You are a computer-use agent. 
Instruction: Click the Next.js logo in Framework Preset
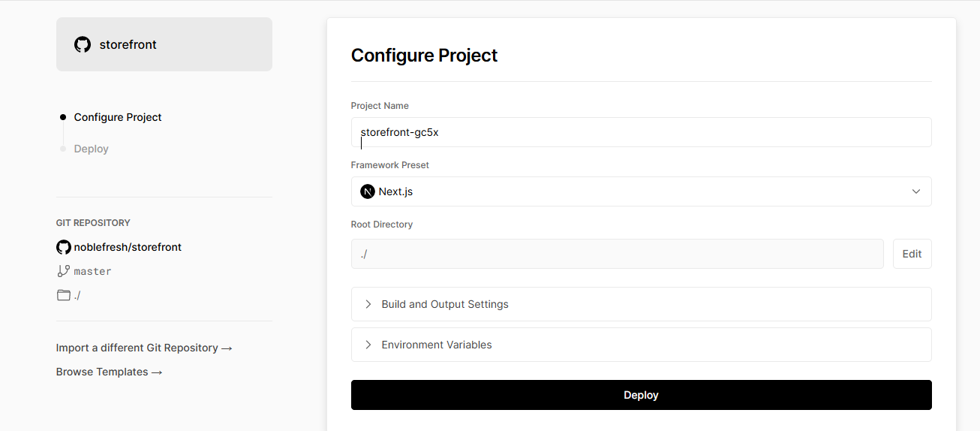(x=368, y=191)
